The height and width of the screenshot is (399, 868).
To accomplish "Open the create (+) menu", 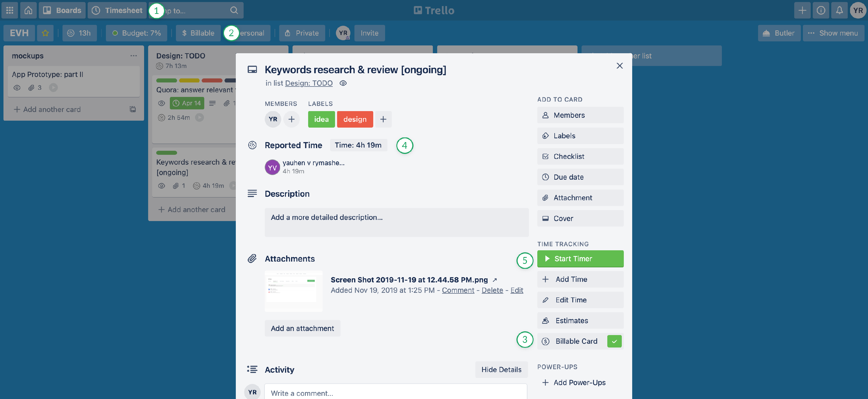I will [x=802, y=10].
